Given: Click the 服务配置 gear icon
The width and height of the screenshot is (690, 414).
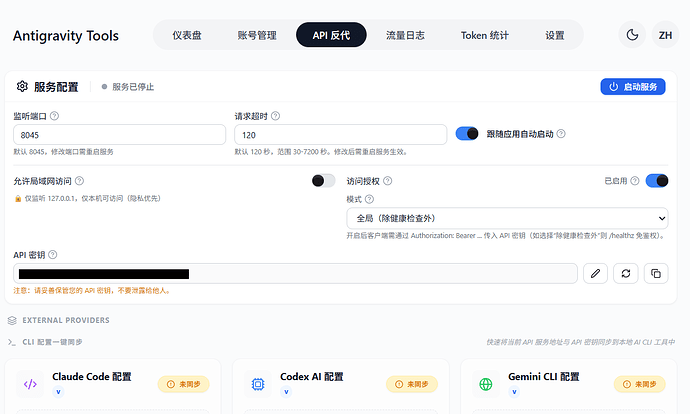Looking at the screenshot, I should pyautogui.click(x=22, y=86).
